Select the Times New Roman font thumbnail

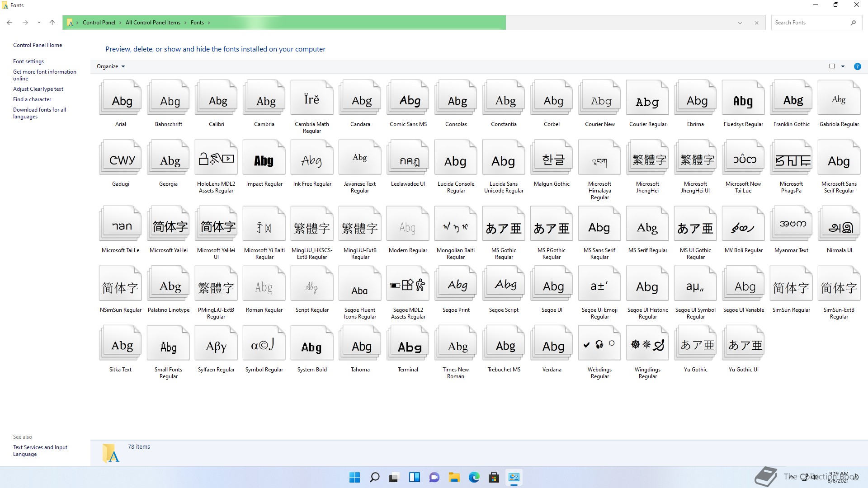coord(456,343)
